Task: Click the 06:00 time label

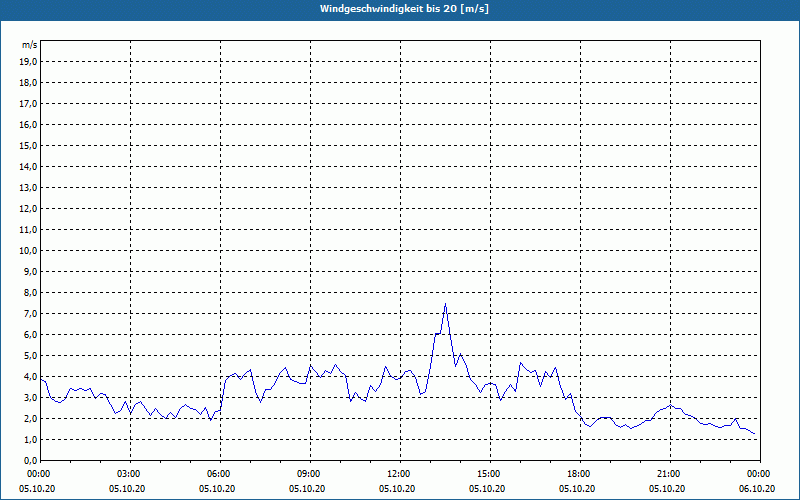Action: point(219,474)
